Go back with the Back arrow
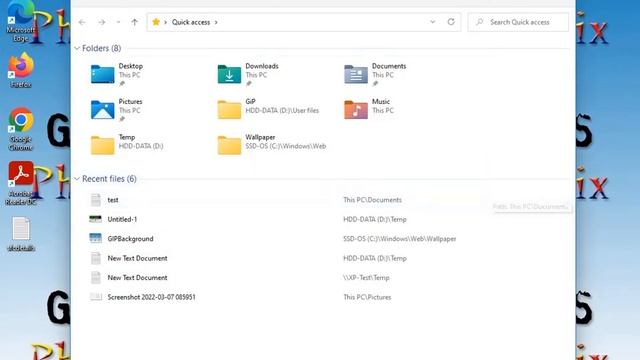This screenshot has height=360, width=640. pos(82,22)
